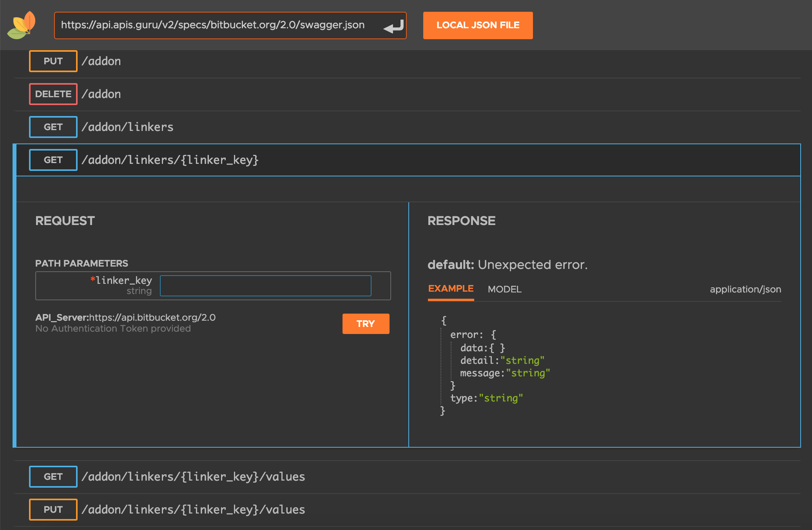Viewport: 812px width, 530px height.
Task: Click the blue GET badge for /addon/linkers
Action: click(53, 127)
